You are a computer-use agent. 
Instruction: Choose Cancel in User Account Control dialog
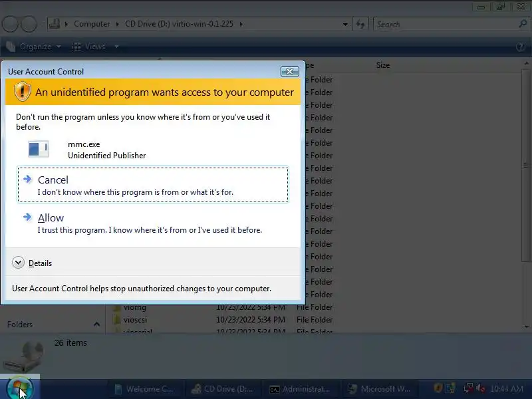tap(153, 185)
